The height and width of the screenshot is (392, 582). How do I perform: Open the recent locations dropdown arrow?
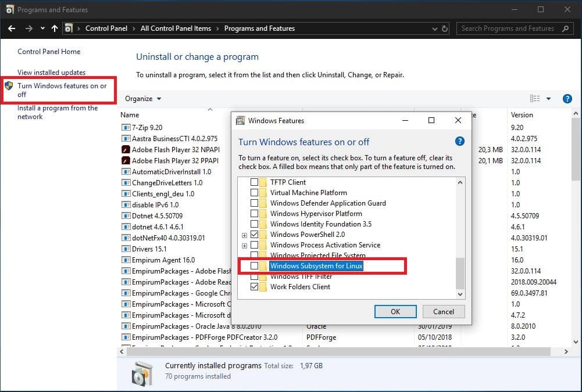[x=42, y=28]
